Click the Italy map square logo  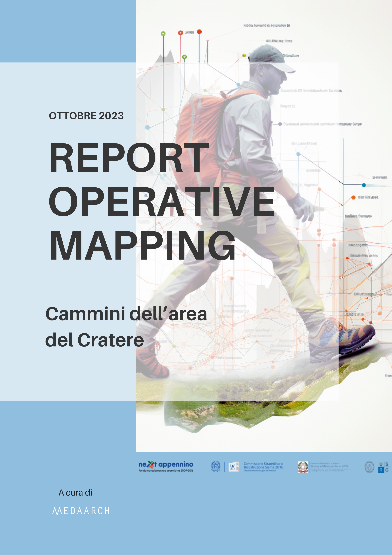pyautogui.click(x=234, y=467)
